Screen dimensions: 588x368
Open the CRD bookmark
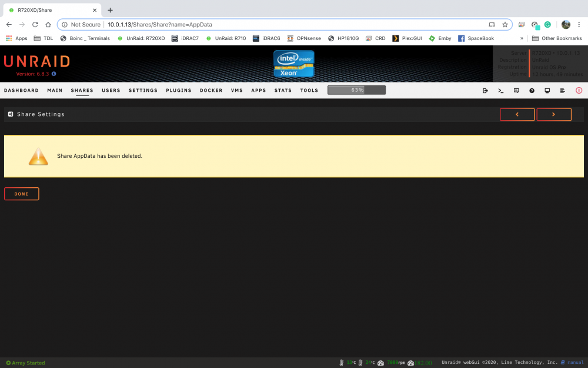[375, 38]
